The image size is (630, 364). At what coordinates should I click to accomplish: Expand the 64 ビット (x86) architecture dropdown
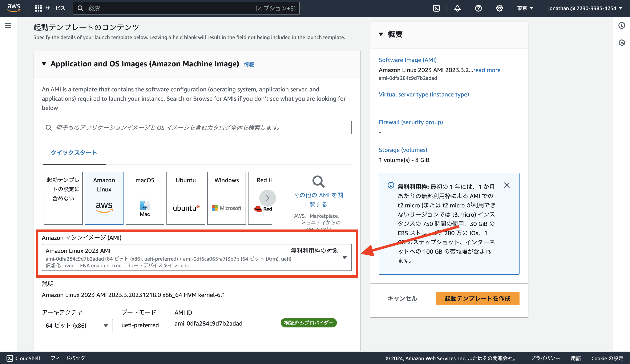click(77, 325)
